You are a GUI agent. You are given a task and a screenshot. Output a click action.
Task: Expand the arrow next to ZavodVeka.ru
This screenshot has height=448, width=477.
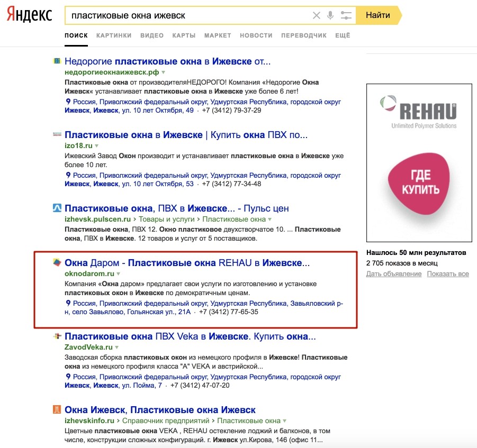click(x=117, y=348)
